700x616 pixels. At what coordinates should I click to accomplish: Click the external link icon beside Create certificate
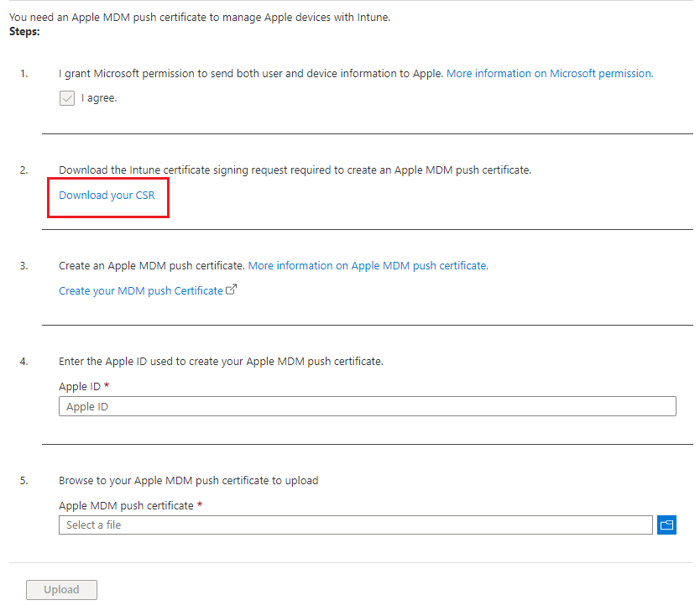(232, 290)
